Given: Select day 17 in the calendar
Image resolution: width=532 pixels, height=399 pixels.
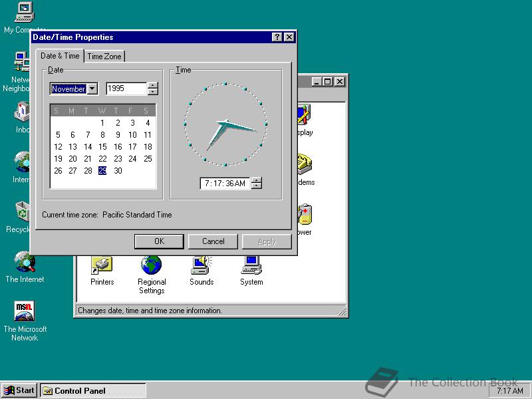Looking at the screenshot, I should [x=132, y=146].
